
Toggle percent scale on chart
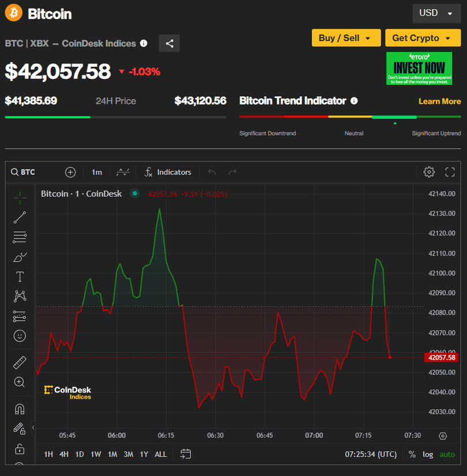point(412,454)
